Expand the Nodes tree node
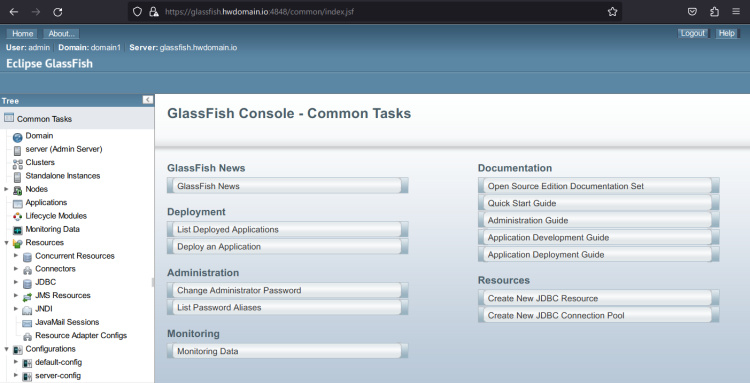The image size is (750, 383). tap(6, 189)
